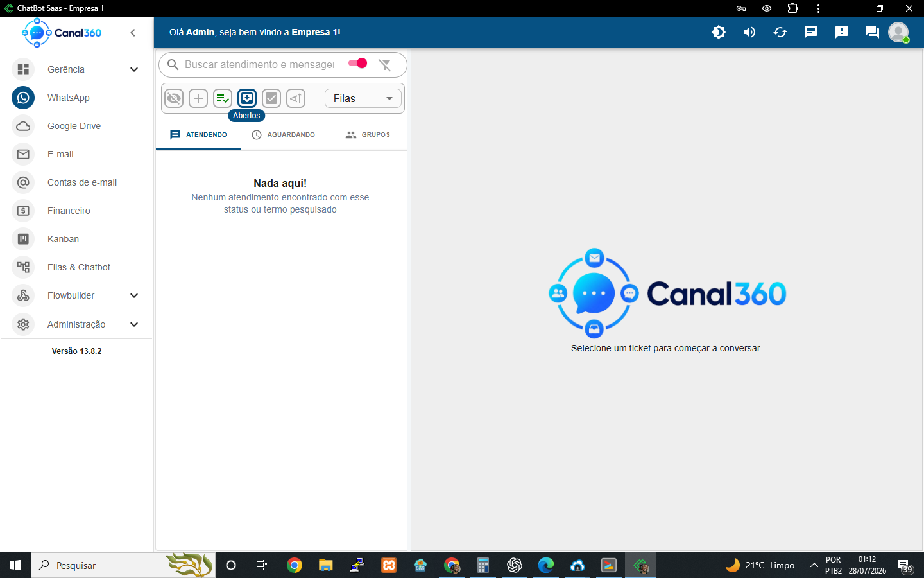Viewport: 924px width, 578px height.
Task: Switch to the ATENDENDO tab
Action: pyautogui.click(x=198, y=135)
